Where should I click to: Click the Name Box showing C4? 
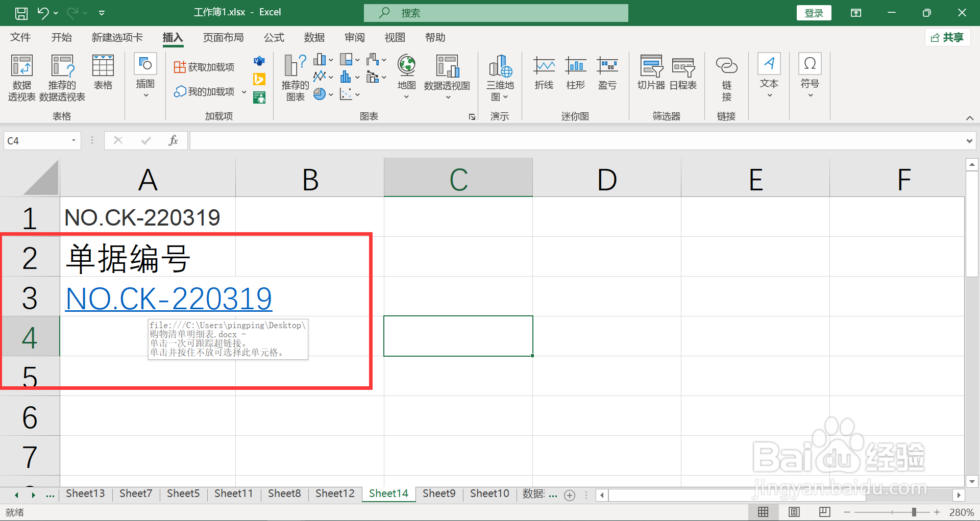[42, 141]
